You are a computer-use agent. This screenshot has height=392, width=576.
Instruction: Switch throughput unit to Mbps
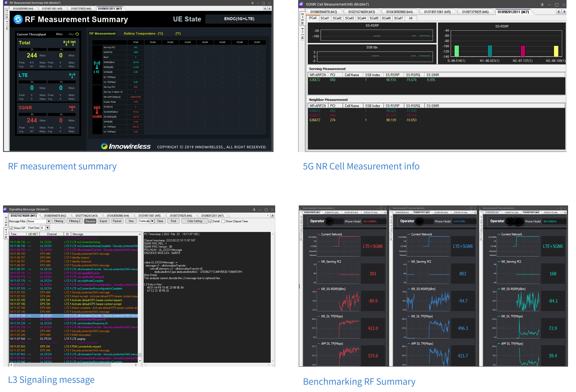pos(59,34)
